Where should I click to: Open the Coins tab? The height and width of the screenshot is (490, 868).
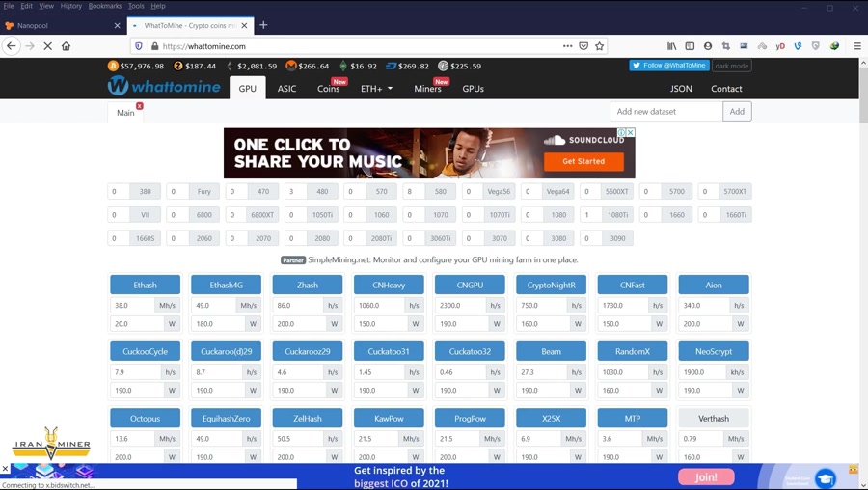328,88
